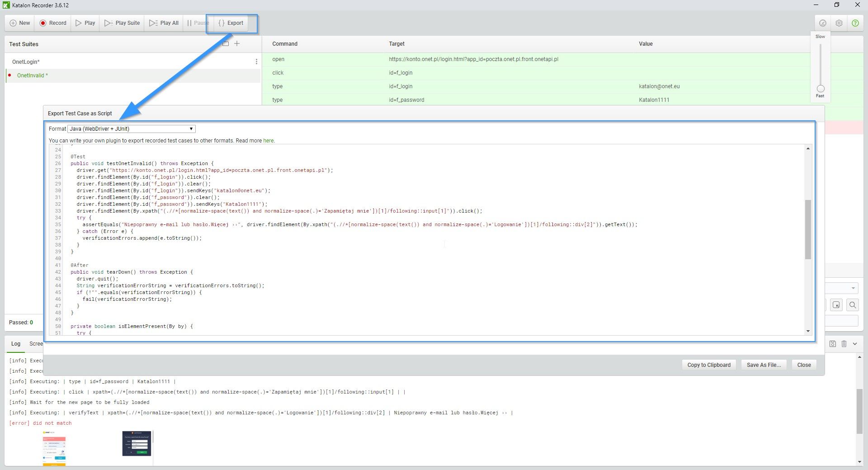Clear the log with the trash icon

coord(844,344)
